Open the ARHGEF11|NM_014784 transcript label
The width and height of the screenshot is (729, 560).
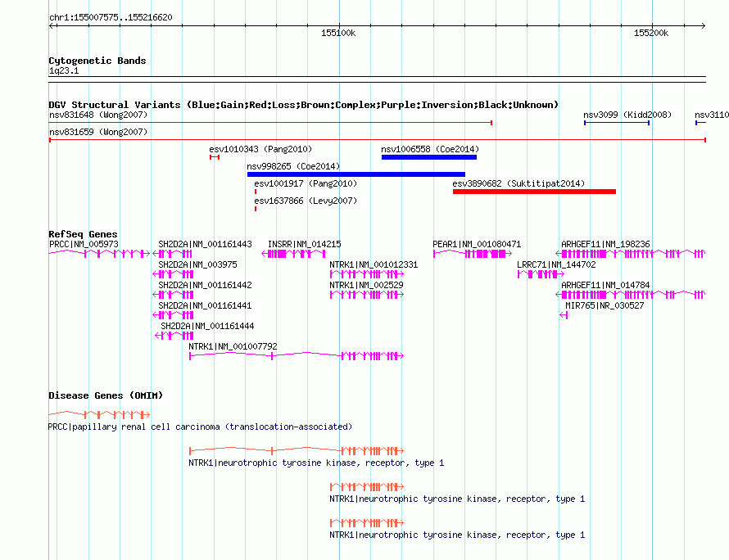[x=605, y=285]
